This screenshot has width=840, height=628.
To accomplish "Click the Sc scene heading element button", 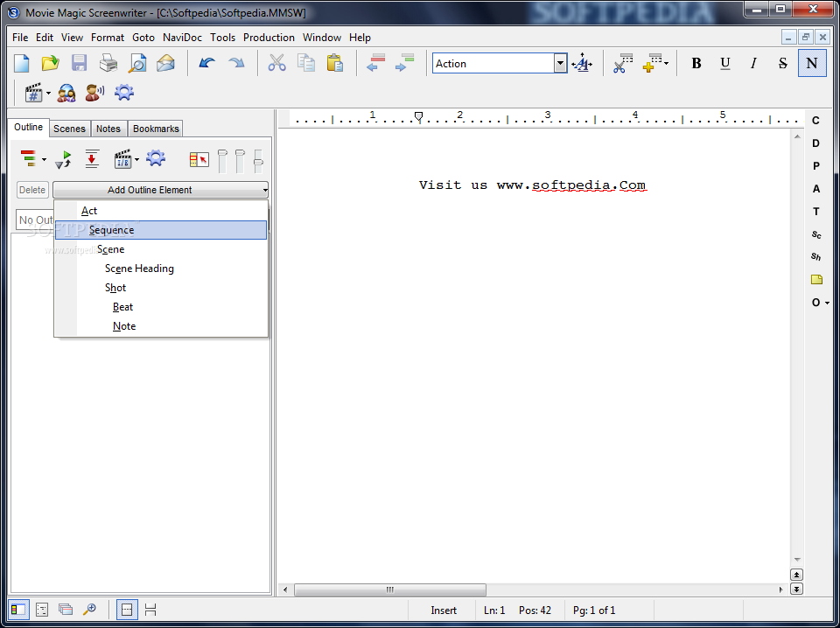I will pyautogui.click(x=815, y=234).
